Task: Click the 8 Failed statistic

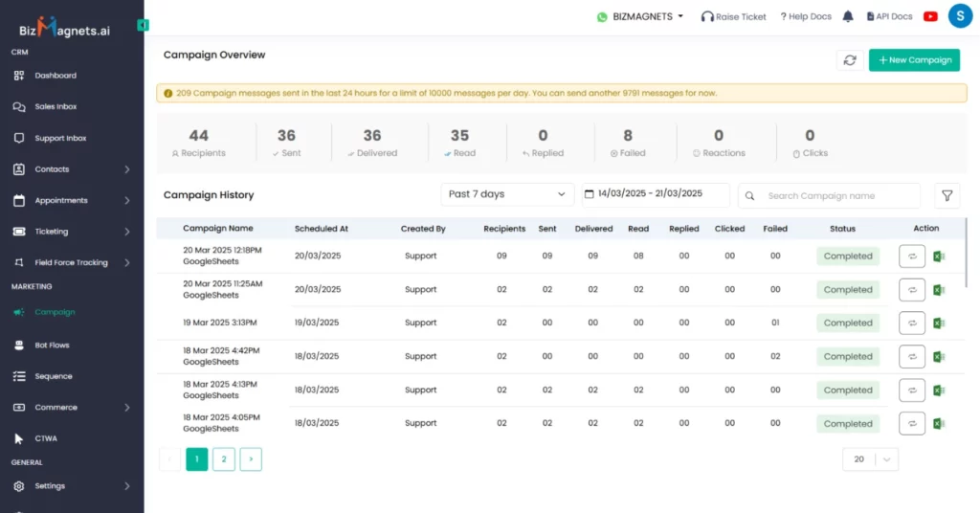Action: [628, 144]
